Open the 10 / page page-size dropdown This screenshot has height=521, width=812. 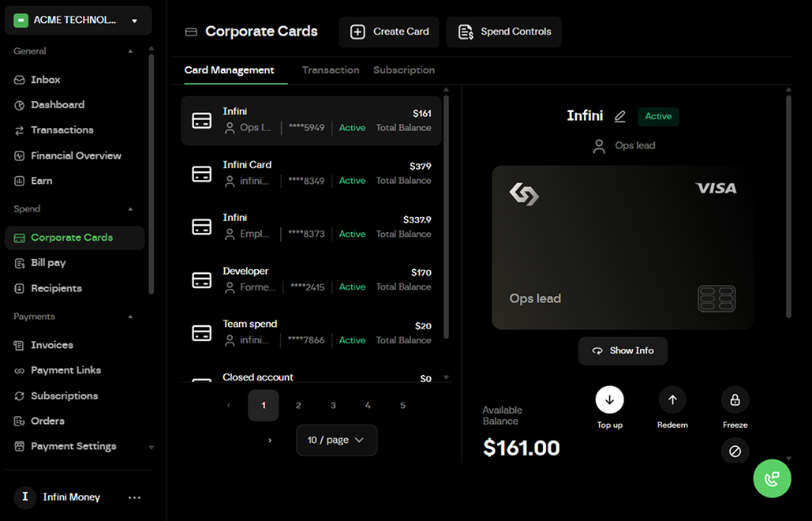336,440
